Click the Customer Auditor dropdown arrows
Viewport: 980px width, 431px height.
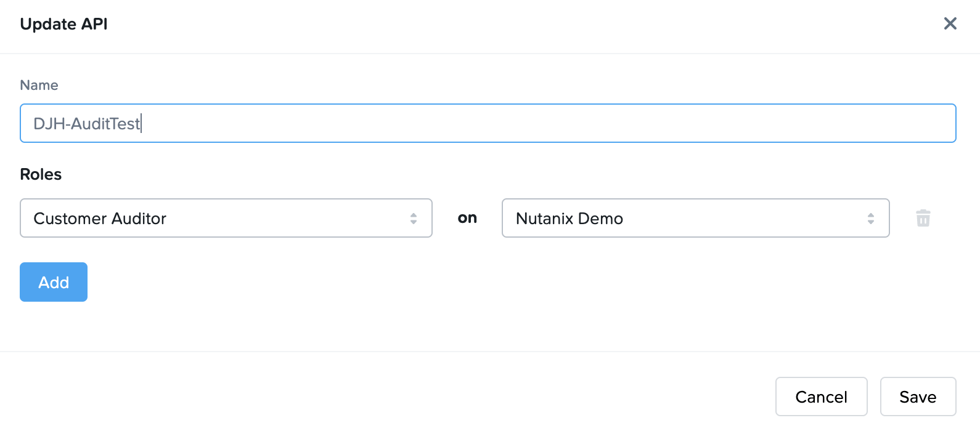pos(414,218)
